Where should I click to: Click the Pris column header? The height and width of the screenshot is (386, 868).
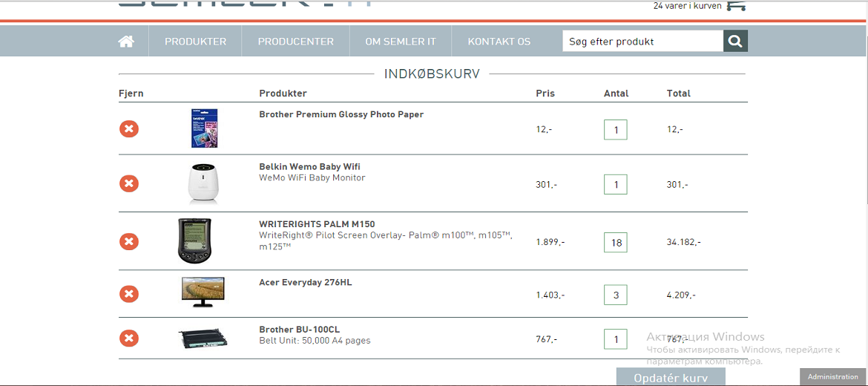tap(545, 94)
